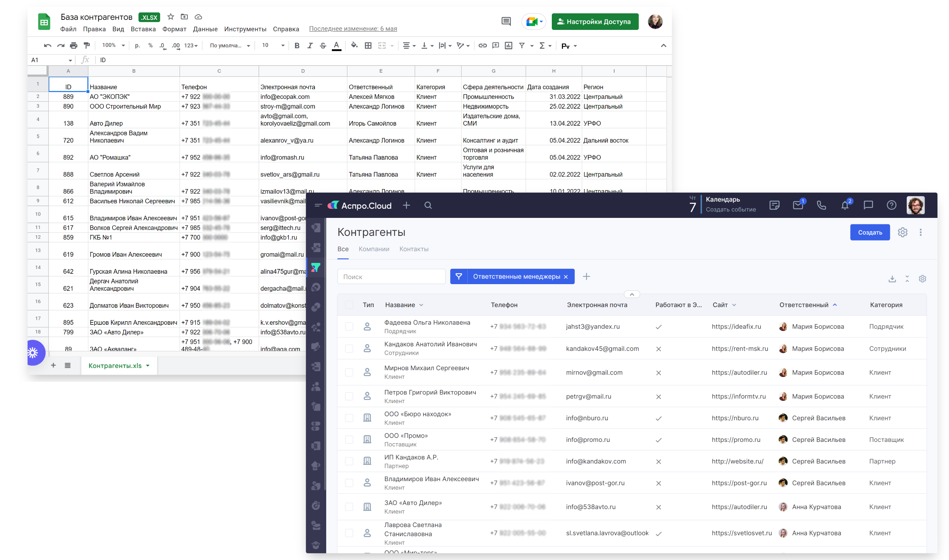The width and height of the screenshot is (949, 560).
Task: Click the insert link toolbar icon
Action: point(482,46)
